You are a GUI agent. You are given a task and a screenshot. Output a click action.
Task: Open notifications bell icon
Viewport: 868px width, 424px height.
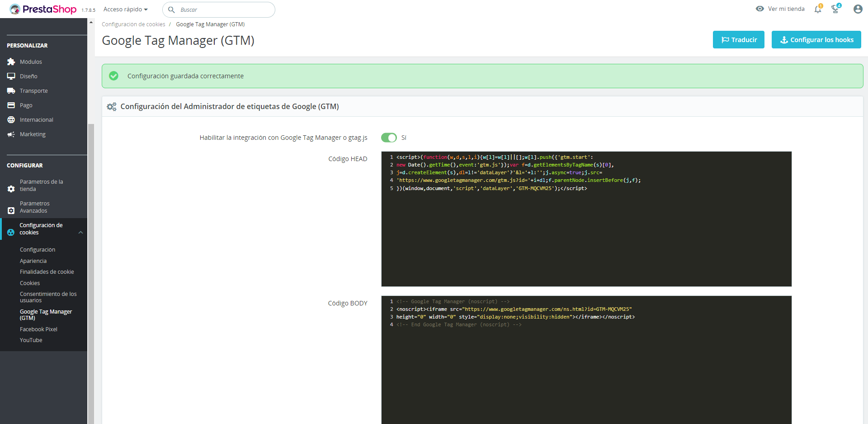point(818,9)
